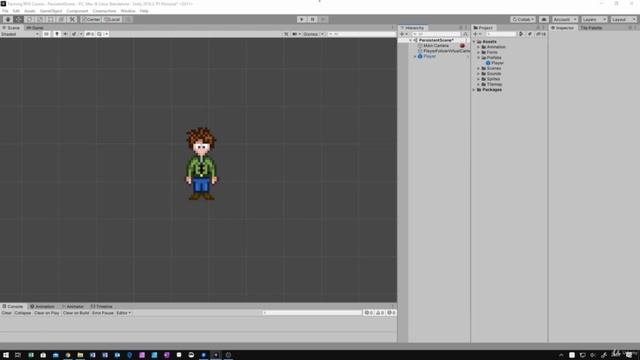Open the Component menu
Screen dimensions: 640x360
[x=77, y=11]
